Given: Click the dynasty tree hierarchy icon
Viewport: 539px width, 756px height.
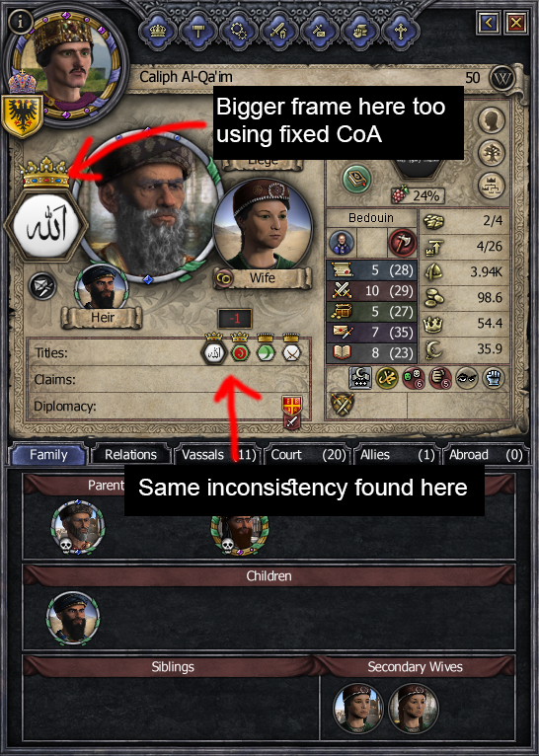Looking at the screenshot, I should pos(492,186).
